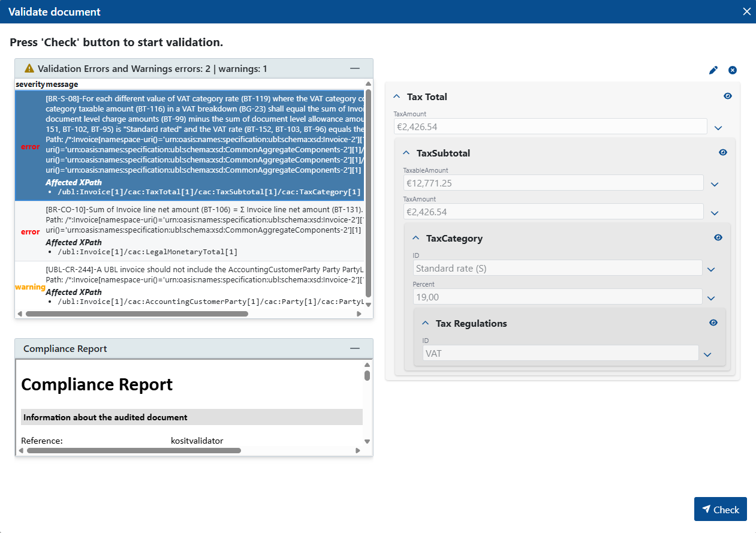Collapse the Tax Total section
Viewport: 756px width, 533px height.
(x=396, y=97)
